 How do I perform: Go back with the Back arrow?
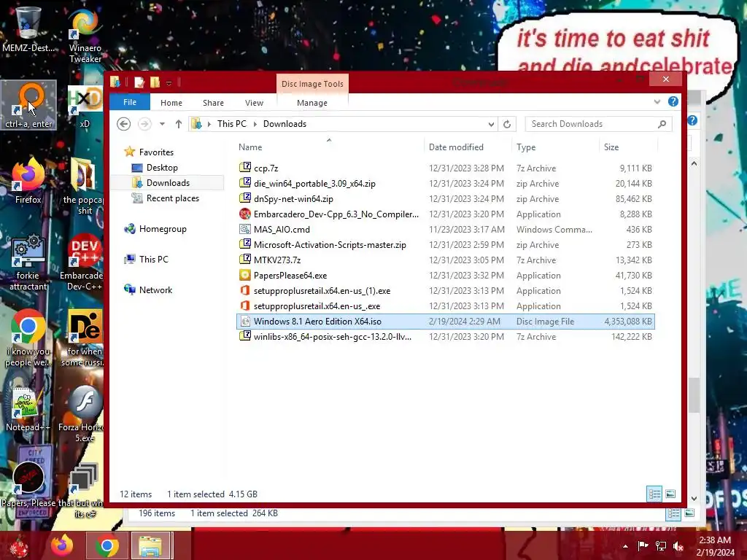124,124
